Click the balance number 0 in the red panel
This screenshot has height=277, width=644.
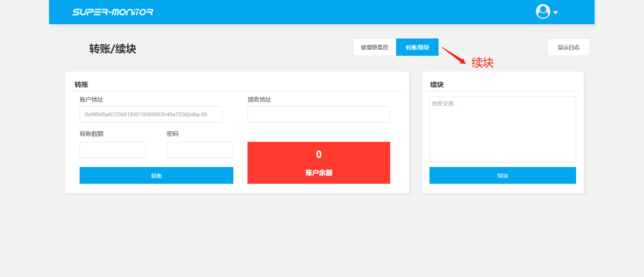point(319,154)
